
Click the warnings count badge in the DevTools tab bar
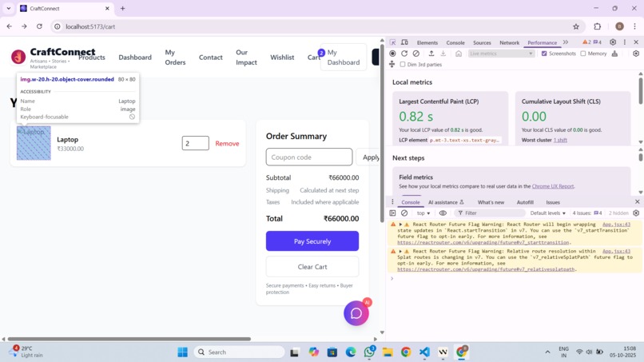[587, 42]
